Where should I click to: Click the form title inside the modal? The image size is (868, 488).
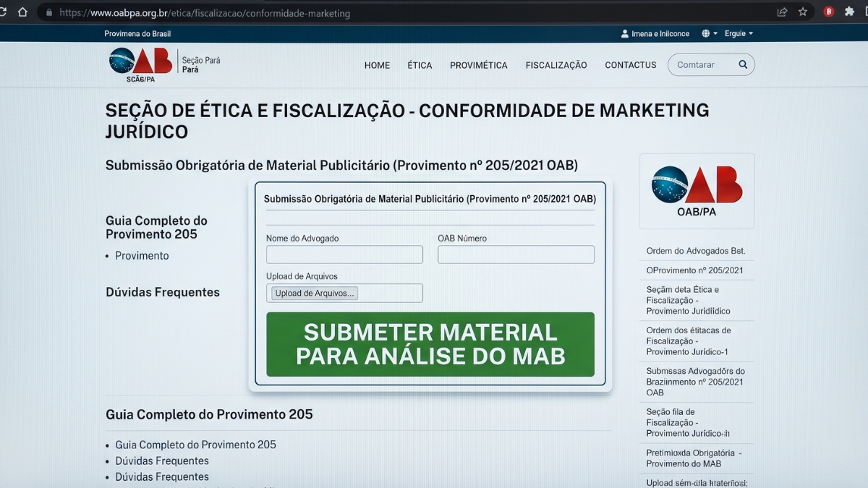pyautogui.click(x=430, y=199)
